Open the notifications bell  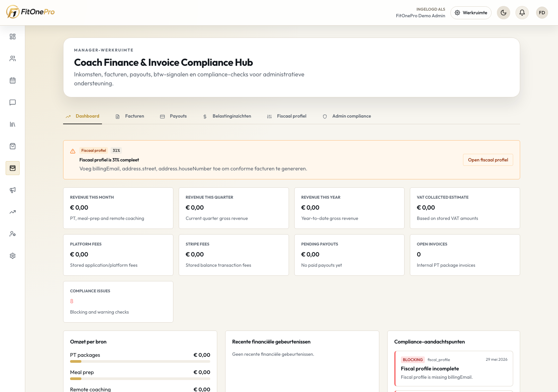coord(522,13)
